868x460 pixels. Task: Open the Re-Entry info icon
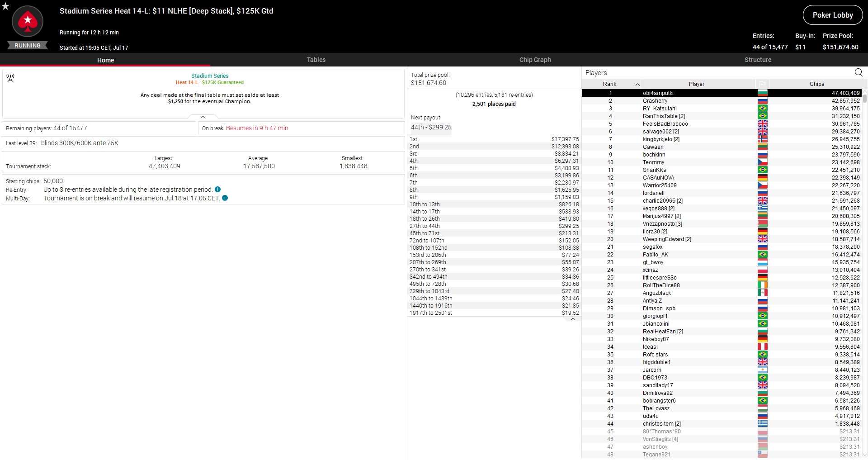tap(218, 190)
